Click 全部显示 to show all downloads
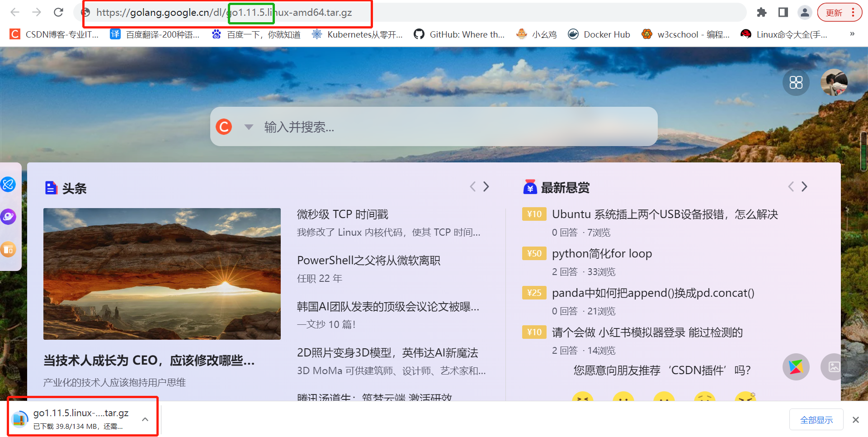This screenshot has height=437, width=868. [x=816, y=419]
